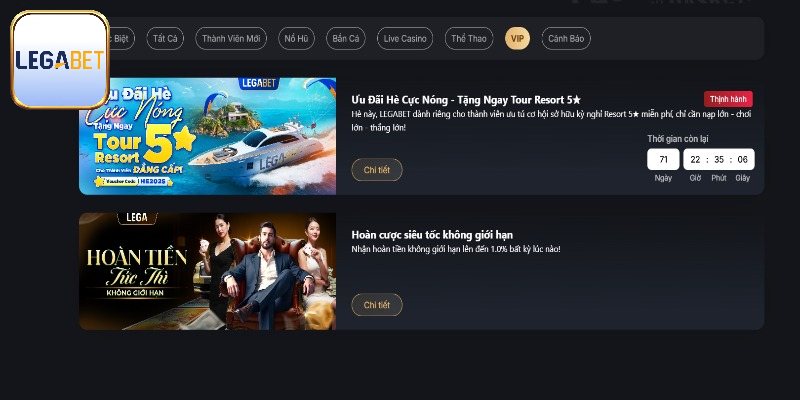The image size is (800, 400).
Task: Open the Live Casino tab
Action: point(405,38)
